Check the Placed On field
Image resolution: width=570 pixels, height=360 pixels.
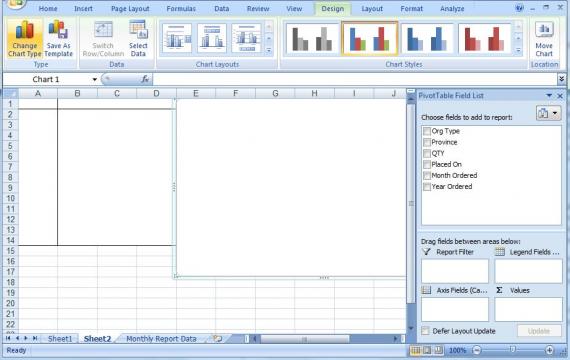click(x=427, y=164)
